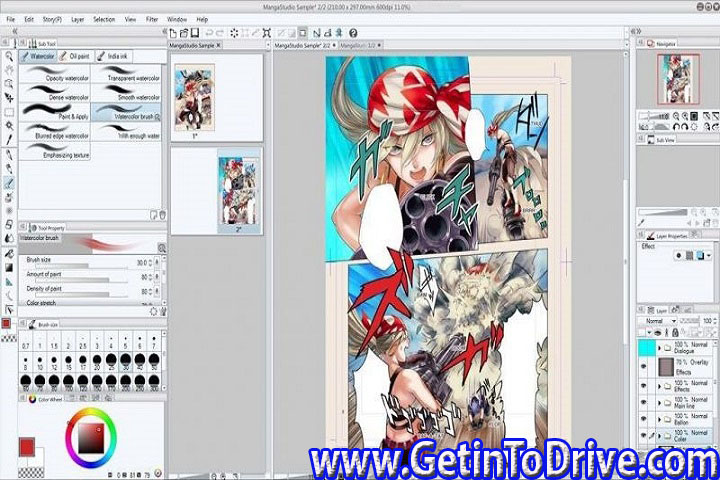This screenshot has width=720, height=480.
Task: Toggle visibility of the Overlay Effects layer
Action: pyautogui.click(x=643, y=367)
